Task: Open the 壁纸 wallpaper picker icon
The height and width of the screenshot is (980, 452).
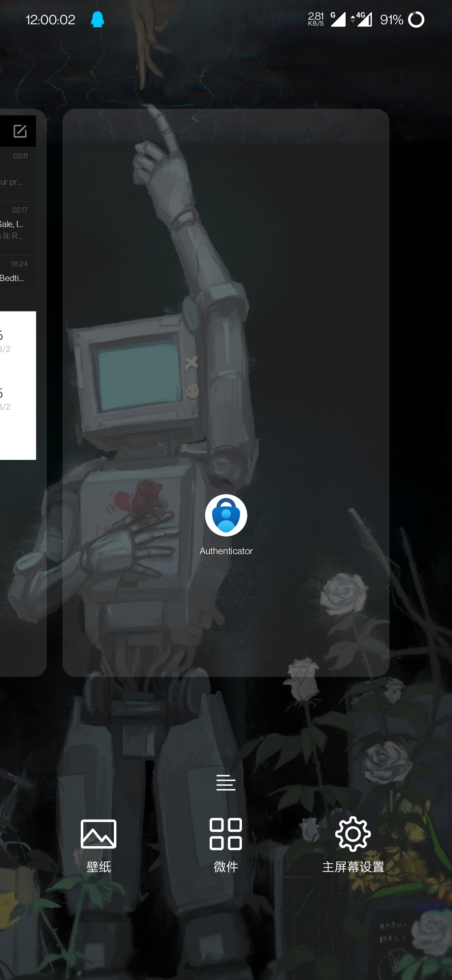Action: coord(98,834)
